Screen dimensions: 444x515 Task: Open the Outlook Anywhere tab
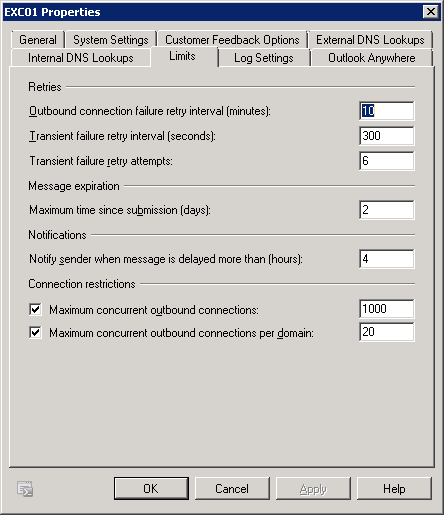[x=372, y=58]
